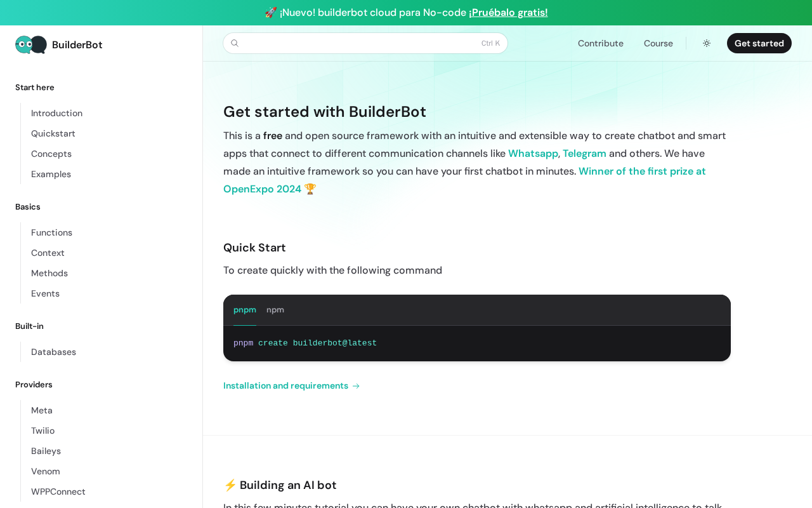Follow the ¡Pruébalo gratis! banner link
The width and height of the screenshot is (812, 508).
(508, 13)
